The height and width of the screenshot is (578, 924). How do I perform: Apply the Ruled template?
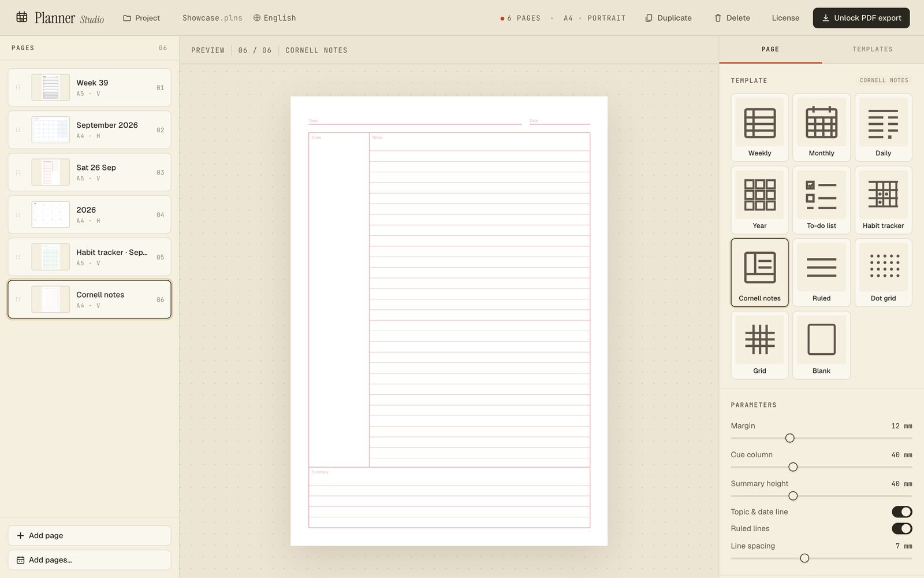click(821, 273)
